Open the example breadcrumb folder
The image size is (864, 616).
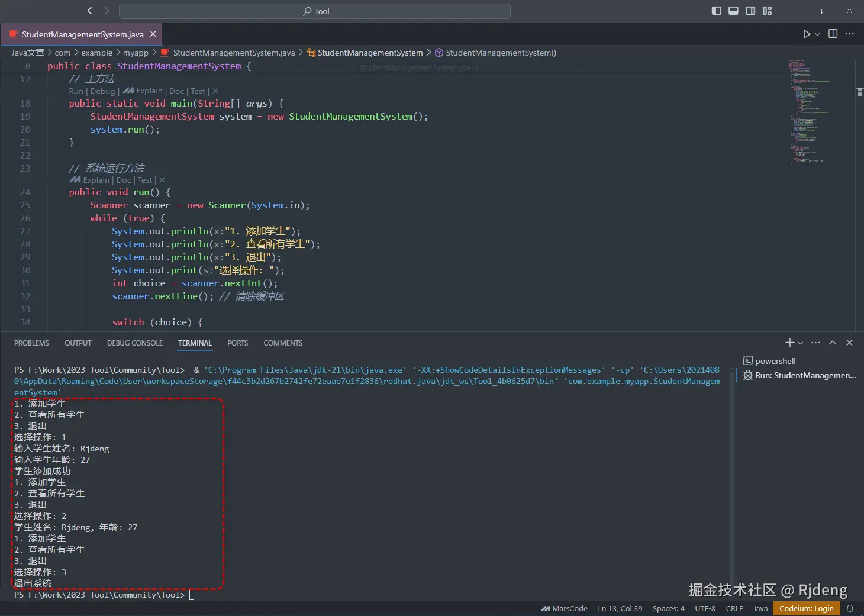(x=96, y=53)
